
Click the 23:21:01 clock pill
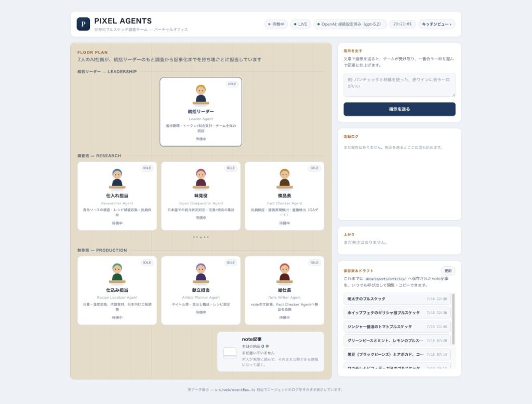[403, 24]
